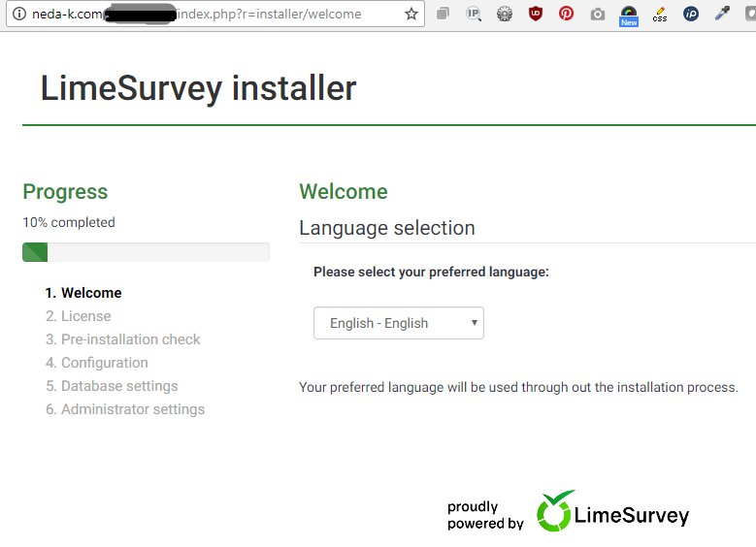This screenshot has width=756, height=547.
Task: Click the site information icon in address bar
Action: 18,15
